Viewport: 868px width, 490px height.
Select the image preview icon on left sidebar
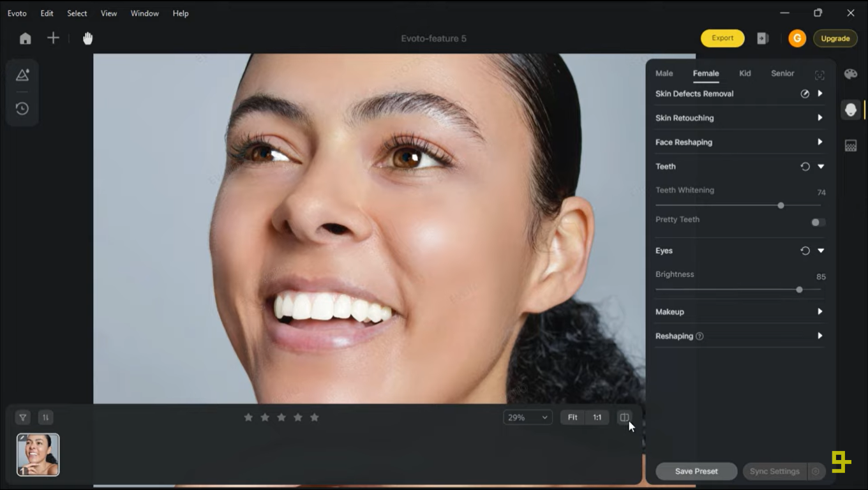tap(22, 75)
